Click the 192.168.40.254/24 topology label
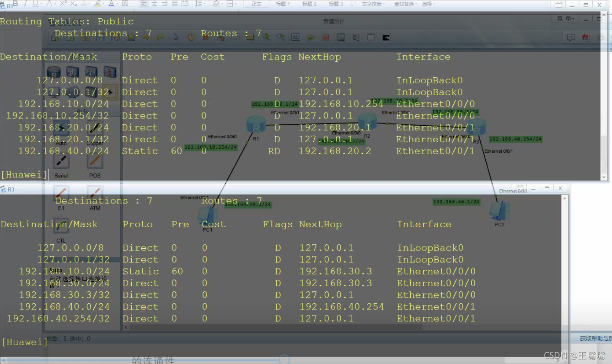 point(515,139)
